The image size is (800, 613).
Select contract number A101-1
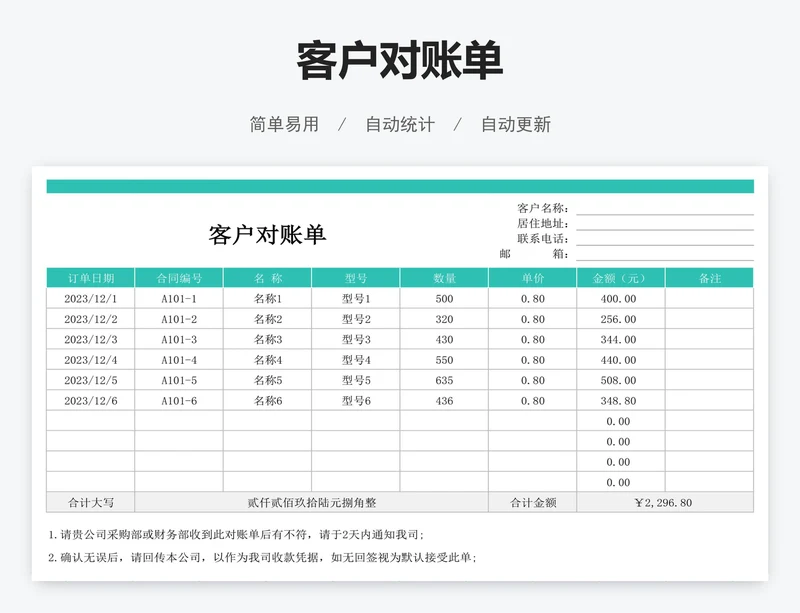179,299
